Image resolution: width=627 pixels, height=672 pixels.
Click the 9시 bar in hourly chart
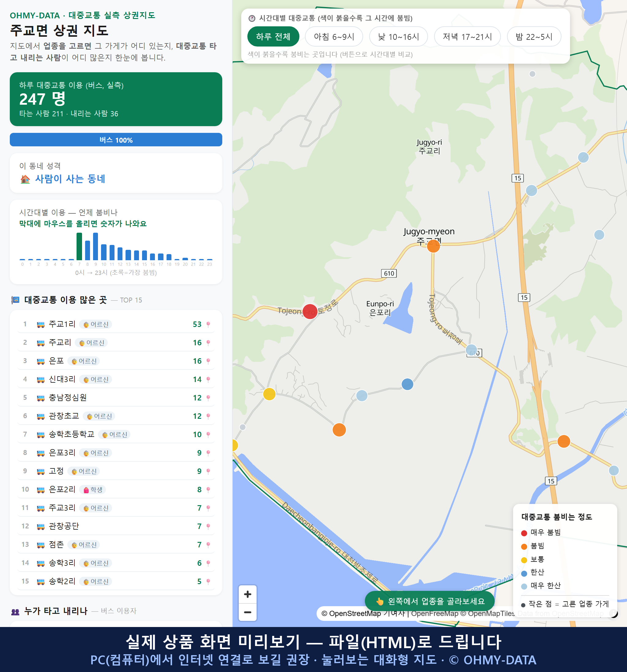point(96,246)
